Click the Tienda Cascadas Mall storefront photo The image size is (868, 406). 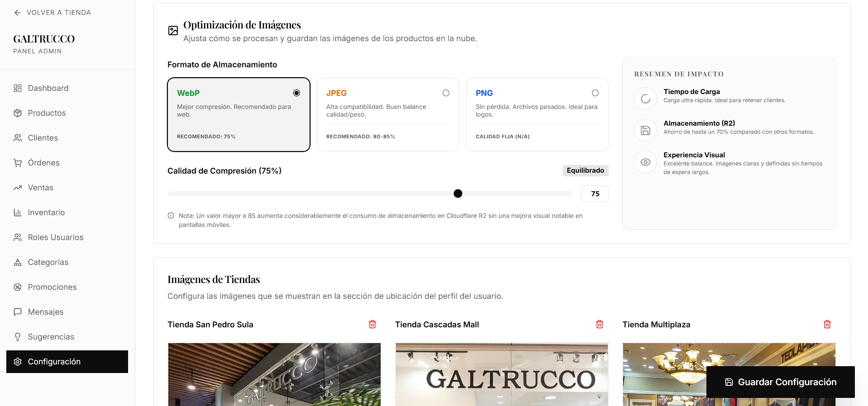pyautogui.click(x=502, y=374)
